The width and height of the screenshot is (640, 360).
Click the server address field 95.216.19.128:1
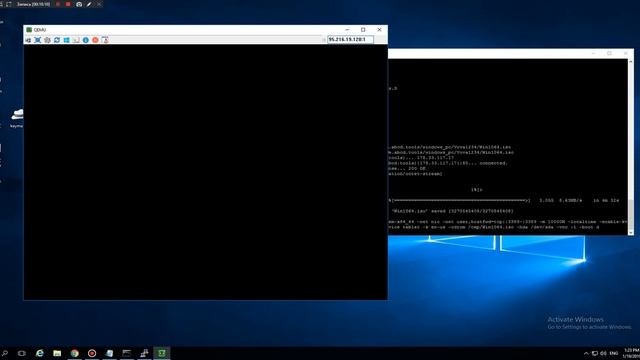pos(350,40)
